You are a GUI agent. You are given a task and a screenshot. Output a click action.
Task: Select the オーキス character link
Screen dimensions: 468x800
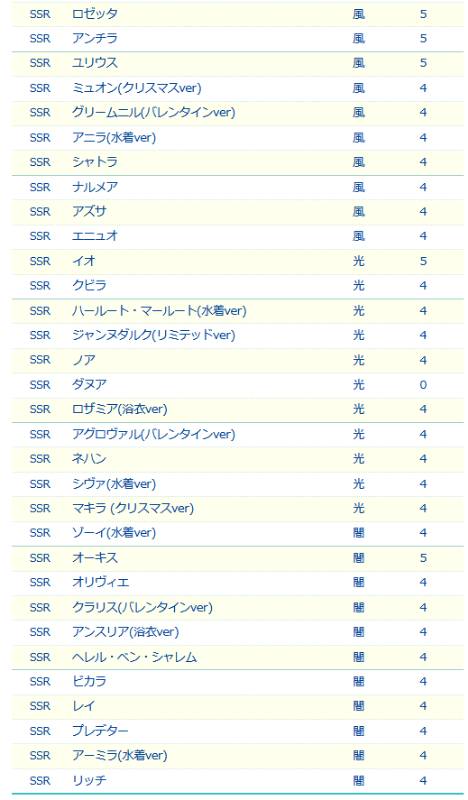[95, 558]
